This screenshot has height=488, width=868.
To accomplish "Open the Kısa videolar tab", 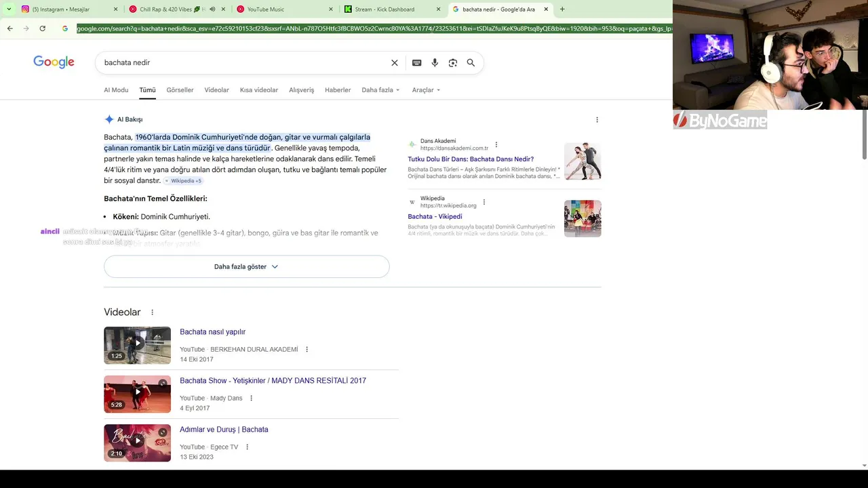I will pos(259,89).
